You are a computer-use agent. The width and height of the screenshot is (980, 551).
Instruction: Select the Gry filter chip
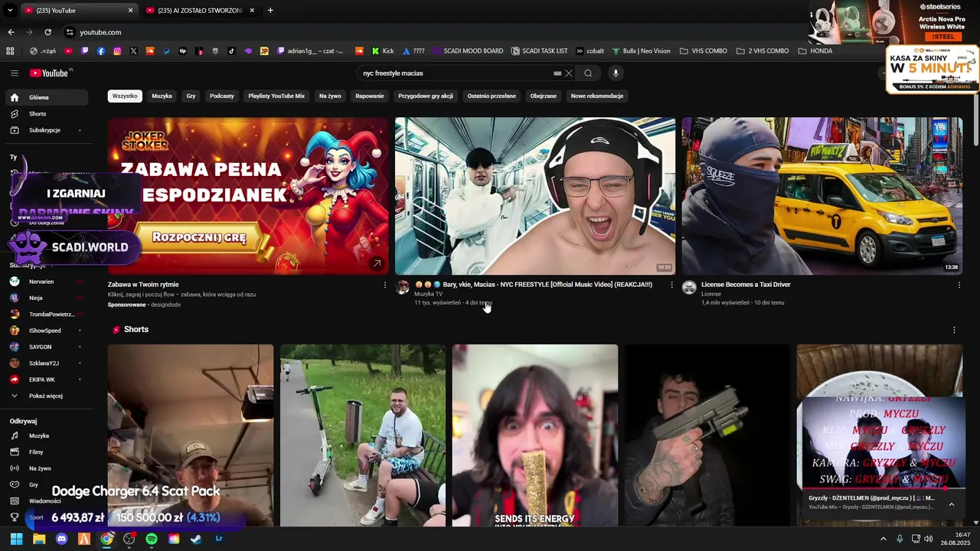pos(191,96)
